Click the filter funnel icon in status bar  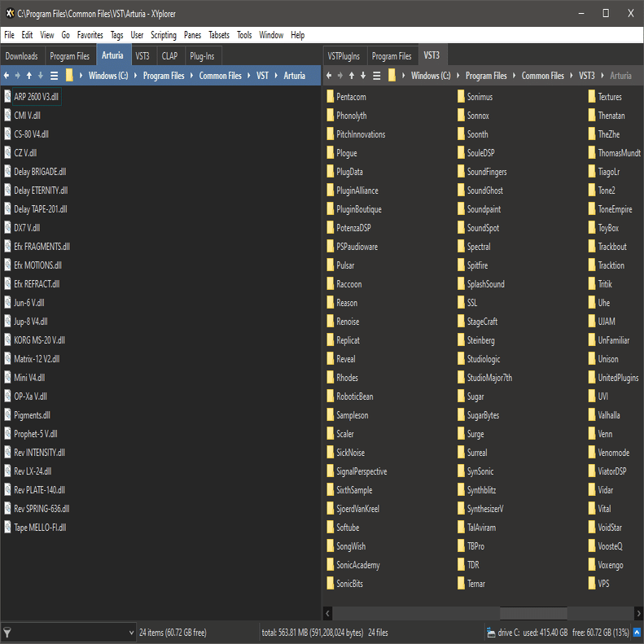click(x=7, y=633)
